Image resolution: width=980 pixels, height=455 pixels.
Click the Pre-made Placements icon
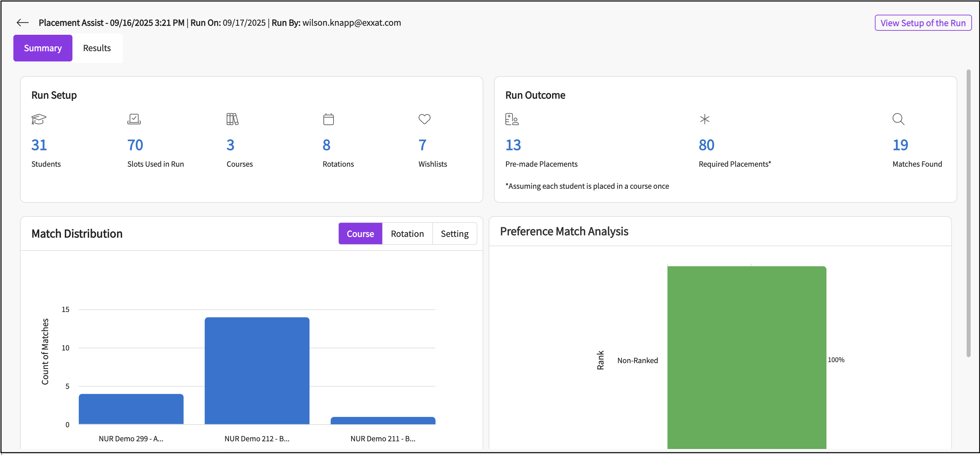click(512, 119)
